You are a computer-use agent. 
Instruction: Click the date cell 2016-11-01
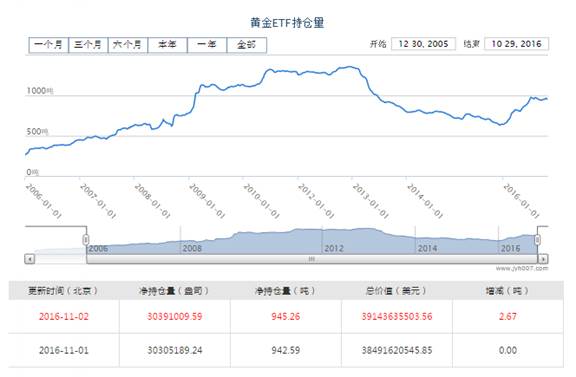(x=64, y=350)
